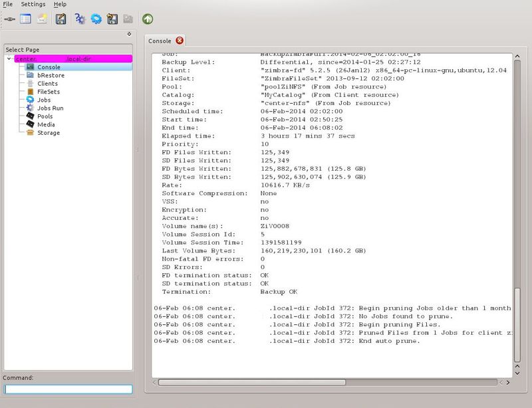The image size is (532, 408).
Task: Float the Select Page dock panel
Action: point(129,35)
